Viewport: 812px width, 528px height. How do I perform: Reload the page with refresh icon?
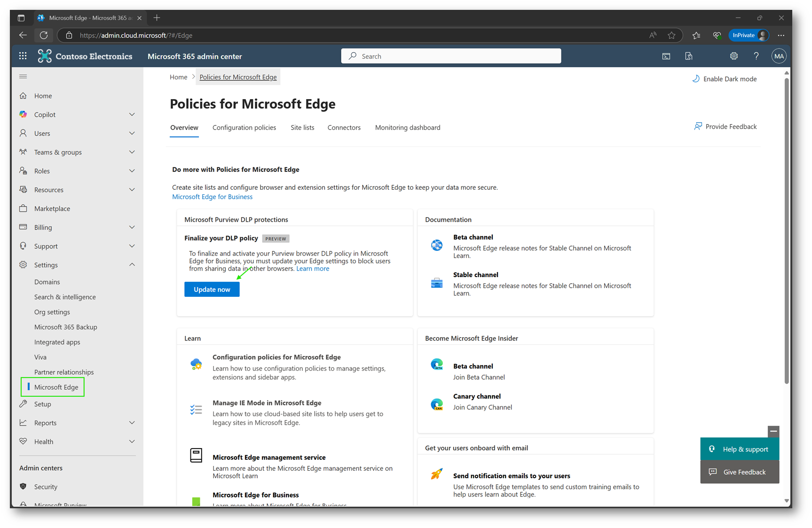(44, 35)
